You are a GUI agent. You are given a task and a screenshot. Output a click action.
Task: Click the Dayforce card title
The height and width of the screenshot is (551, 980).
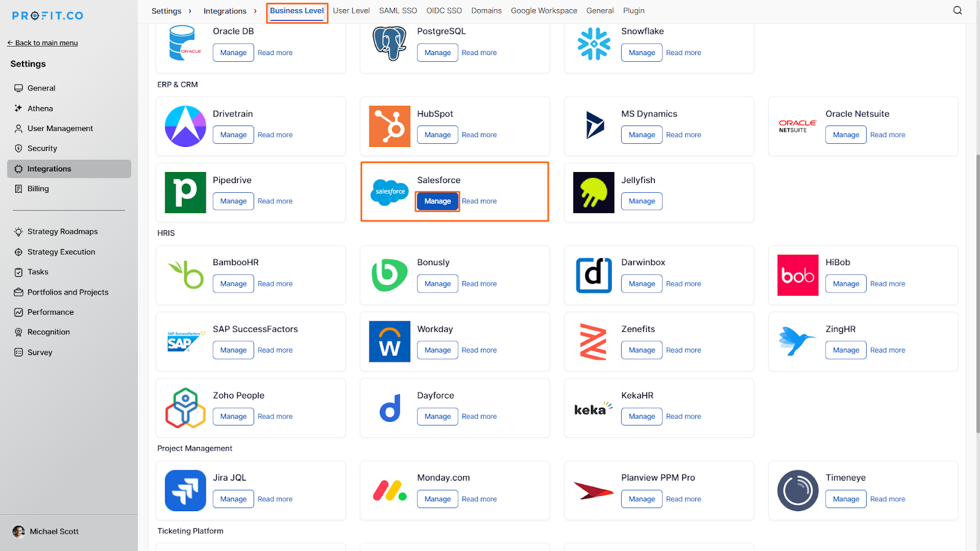(435, 395)
